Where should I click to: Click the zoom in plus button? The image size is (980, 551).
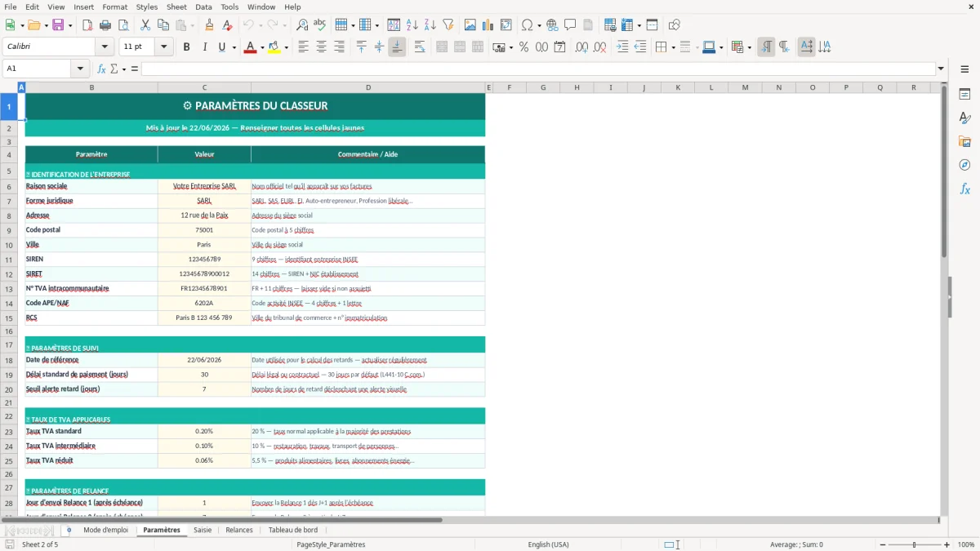pyautogui.click(x=947, y=544)
